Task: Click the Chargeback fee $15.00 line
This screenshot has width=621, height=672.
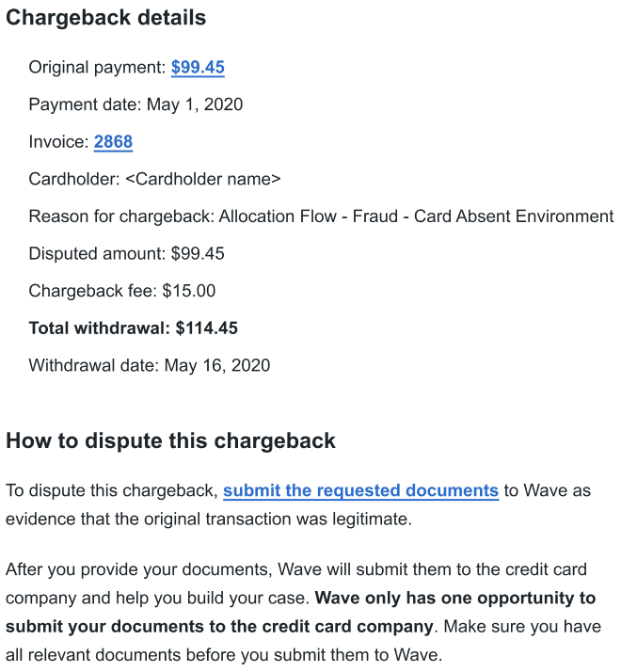Action: 121,292
